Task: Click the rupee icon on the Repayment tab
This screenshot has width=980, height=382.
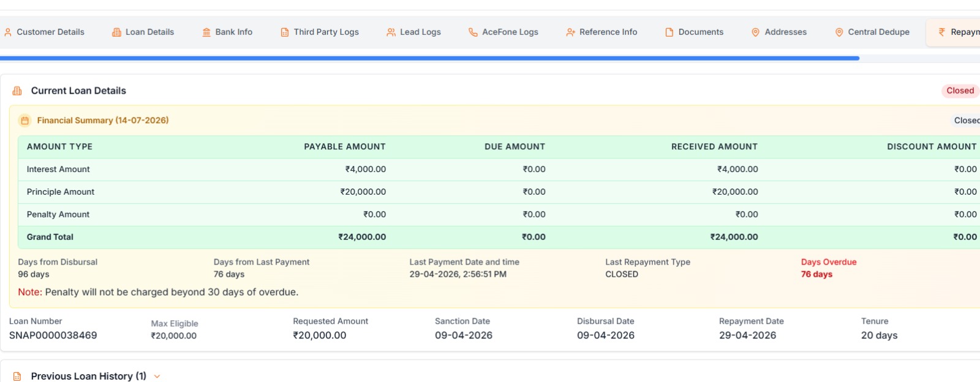Action: click(942, 32)
